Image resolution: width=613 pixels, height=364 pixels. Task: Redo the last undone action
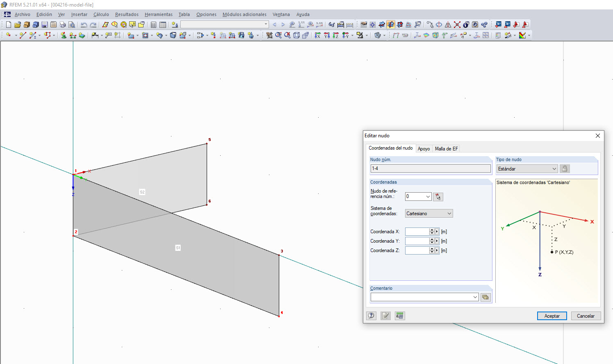93,25
